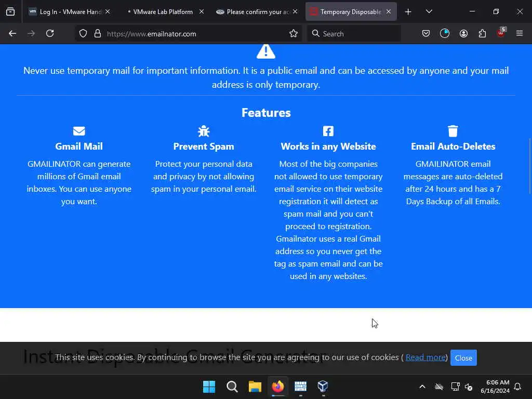Expand the list all tabs dropdown
The image size is (532, 399).
point(429,12)
